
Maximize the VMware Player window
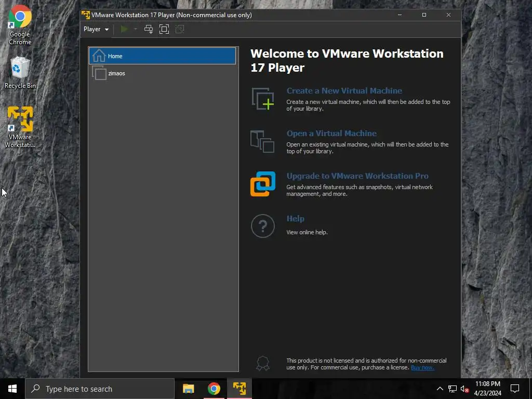(x=424, y=15)
